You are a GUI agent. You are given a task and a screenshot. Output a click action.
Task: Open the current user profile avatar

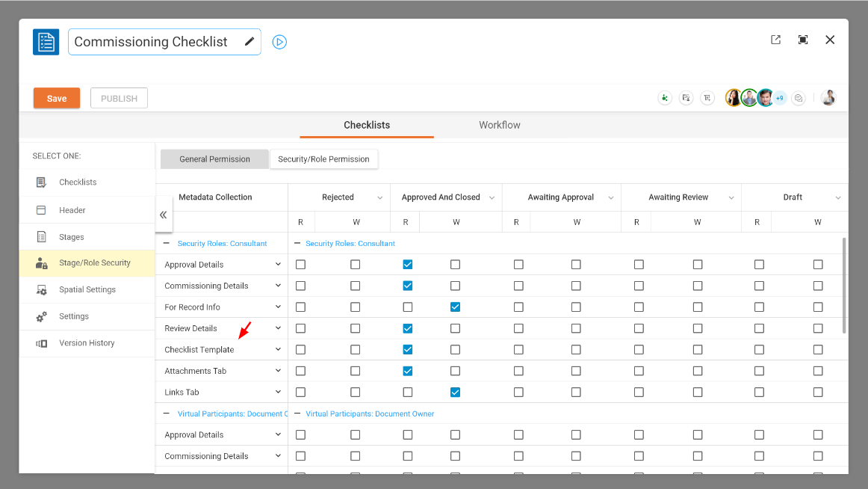828,98
